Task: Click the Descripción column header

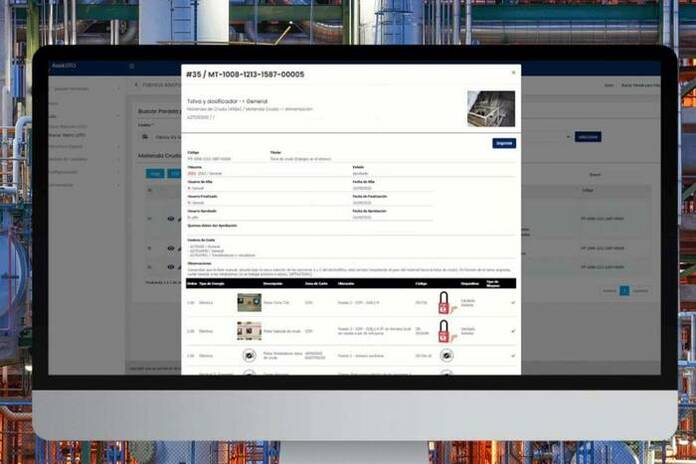Action: (x=275, y=283)
